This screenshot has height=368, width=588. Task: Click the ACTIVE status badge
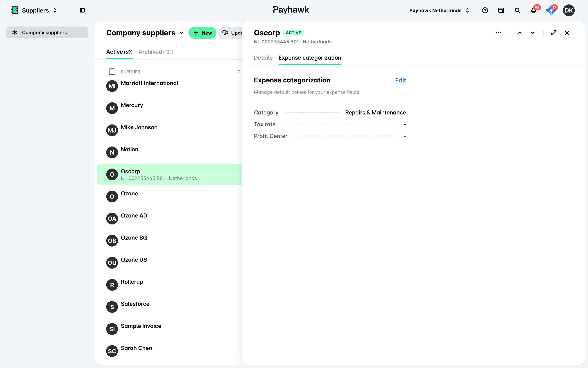293,33
